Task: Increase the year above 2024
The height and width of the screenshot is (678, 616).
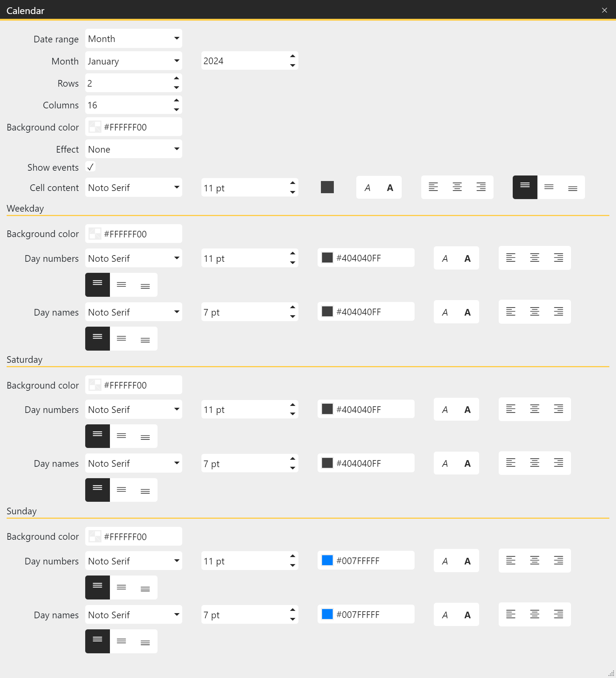Action: click(292, 56)
